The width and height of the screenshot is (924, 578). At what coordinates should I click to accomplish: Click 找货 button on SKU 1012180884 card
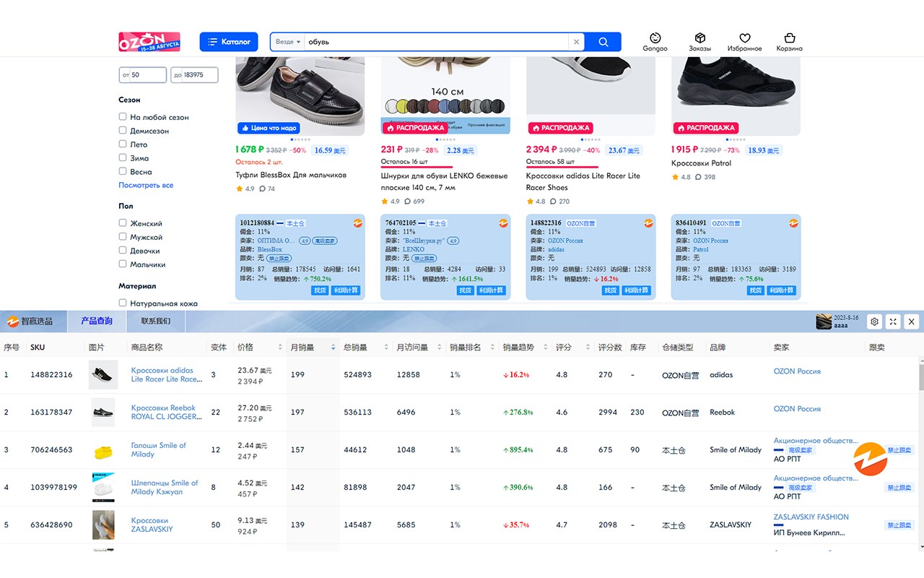(x=320, y=290)
